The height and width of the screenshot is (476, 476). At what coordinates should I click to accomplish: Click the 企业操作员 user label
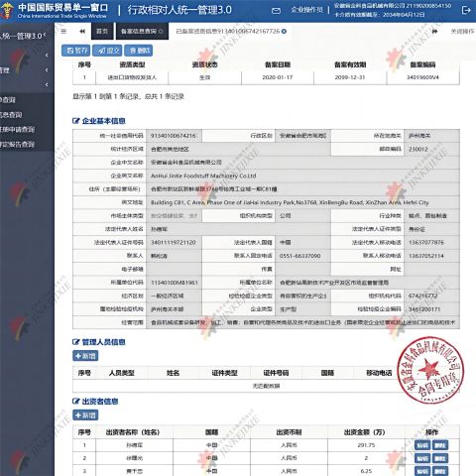coord(306,10)
